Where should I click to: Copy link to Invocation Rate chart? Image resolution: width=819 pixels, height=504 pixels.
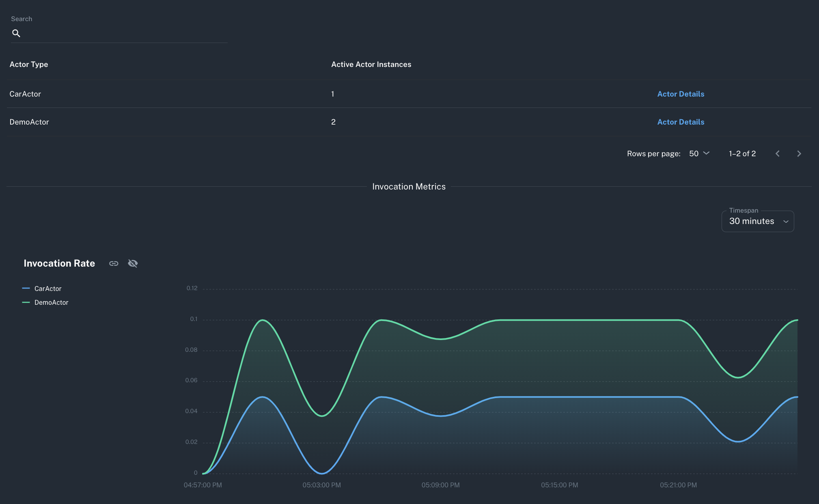click(x=114, y=263)
